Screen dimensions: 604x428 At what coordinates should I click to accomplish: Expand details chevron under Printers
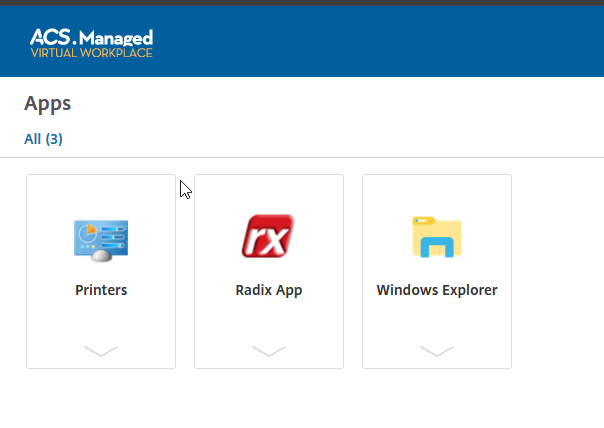coord(101,350)
